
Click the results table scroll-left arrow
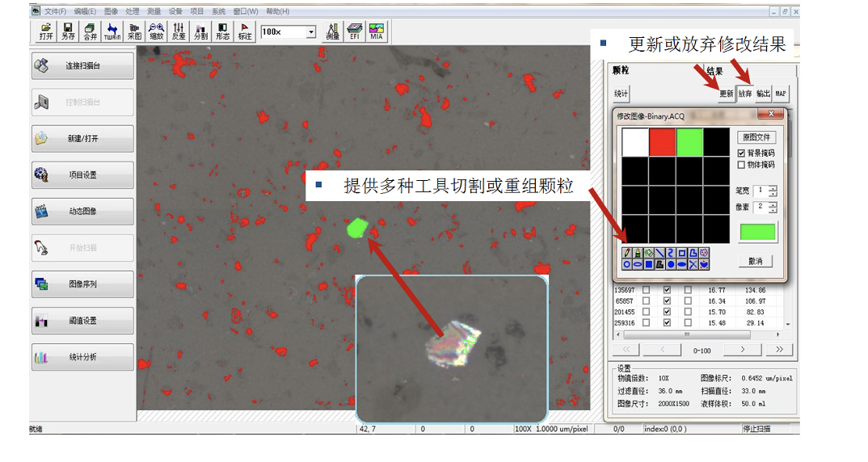click(618, 334)
